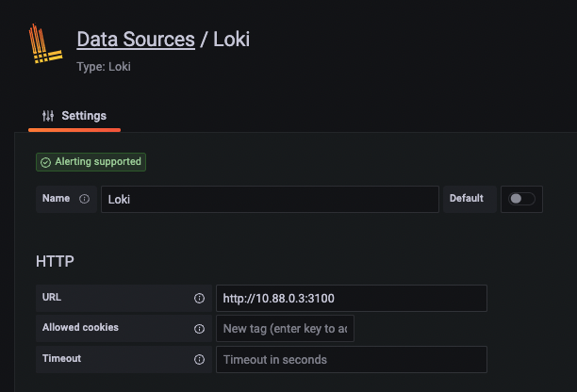This screenshot has width=577, height=392.
Task: Open the Settings tab
Action: click(74, 116)
